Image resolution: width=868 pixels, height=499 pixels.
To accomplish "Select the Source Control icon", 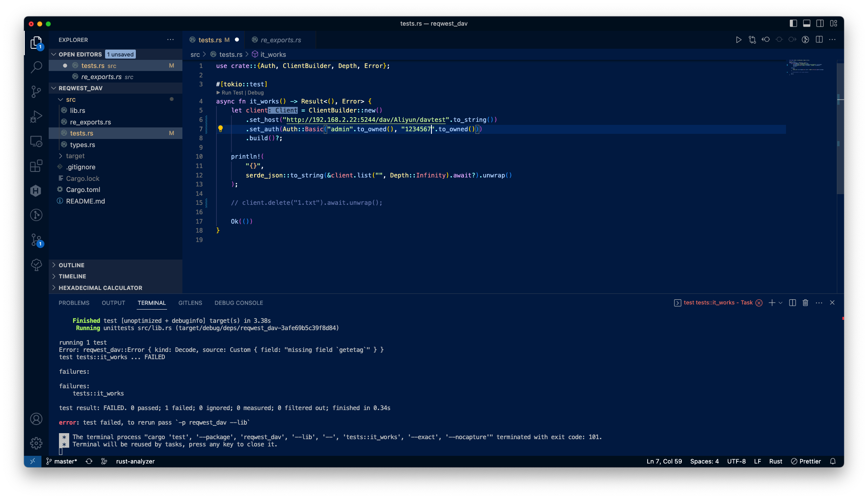I will (36, 92).
